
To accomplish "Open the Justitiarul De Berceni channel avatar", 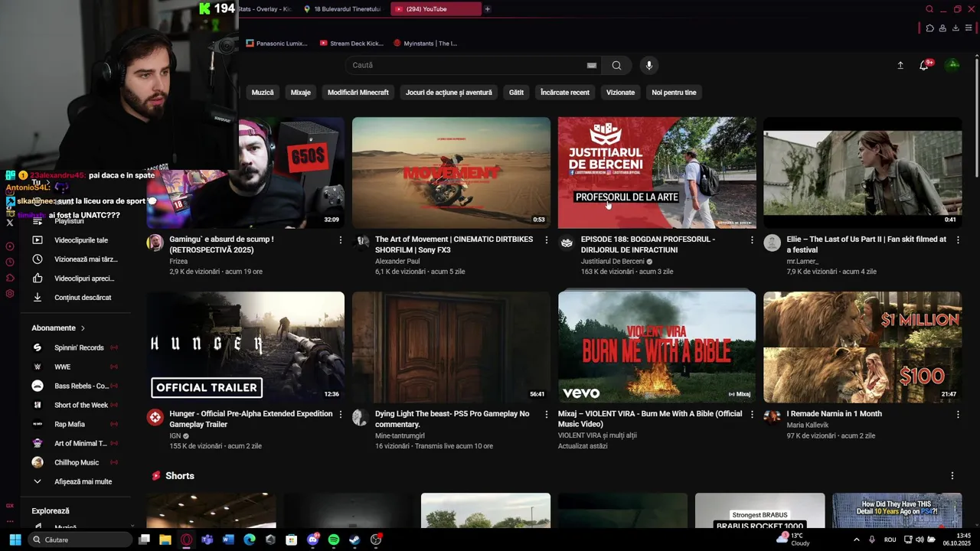I will 567,243.
